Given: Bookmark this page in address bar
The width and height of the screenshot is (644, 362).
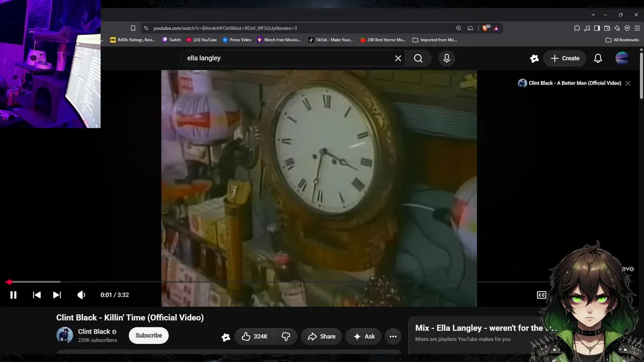Looking at the screenshot, I should [133, 28].
